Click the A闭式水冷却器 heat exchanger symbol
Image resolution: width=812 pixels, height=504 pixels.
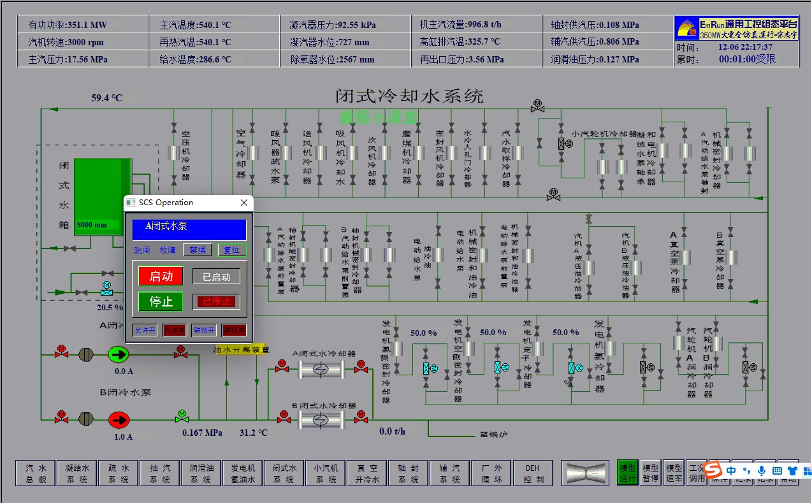(321, 369)
